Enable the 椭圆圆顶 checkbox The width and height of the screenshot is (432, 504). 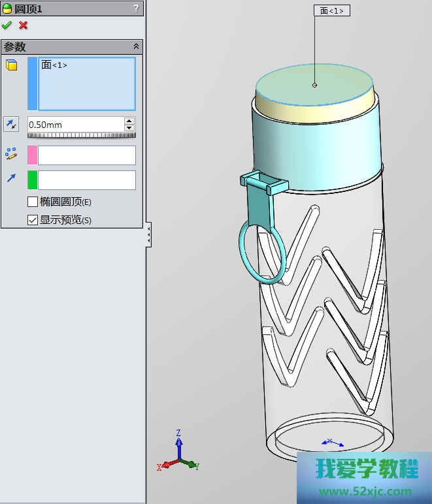click(33, 202)
